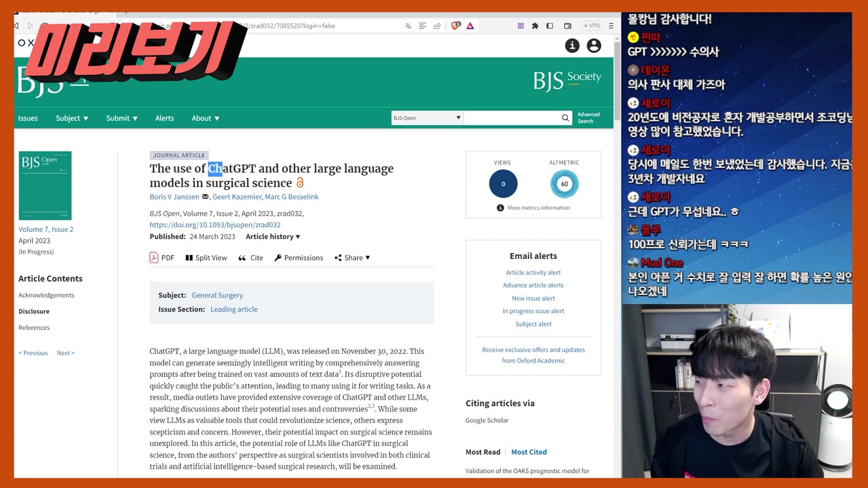Open the Permissions link
Viewport: 868px width, 488px height.
tap(298, 258)
